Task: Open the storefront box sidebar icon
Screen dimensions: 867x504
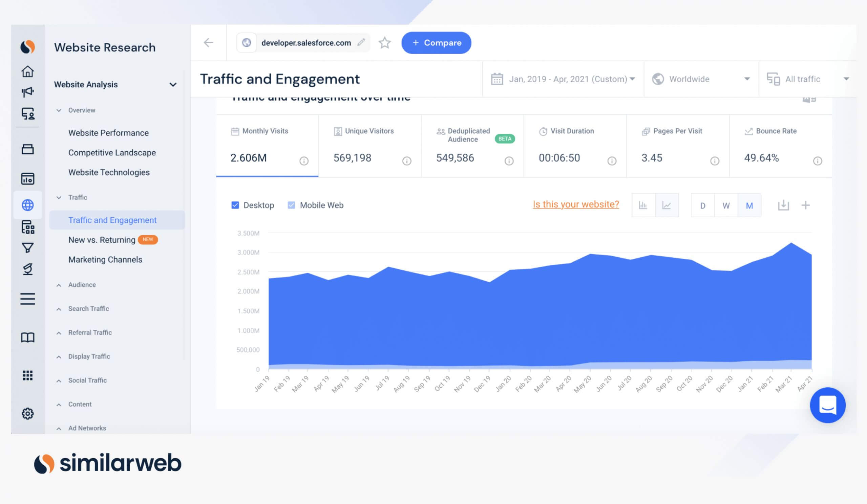Action: click(x=27, y=149)
